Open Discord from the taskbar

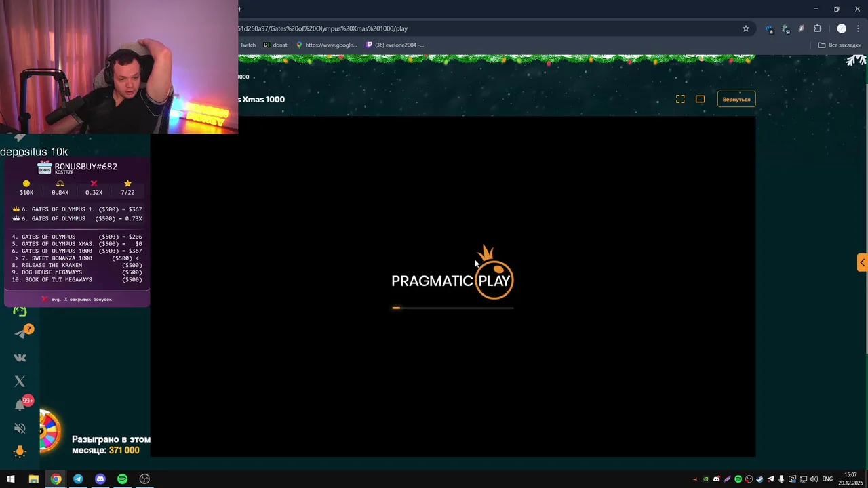[x=100, y=479]
